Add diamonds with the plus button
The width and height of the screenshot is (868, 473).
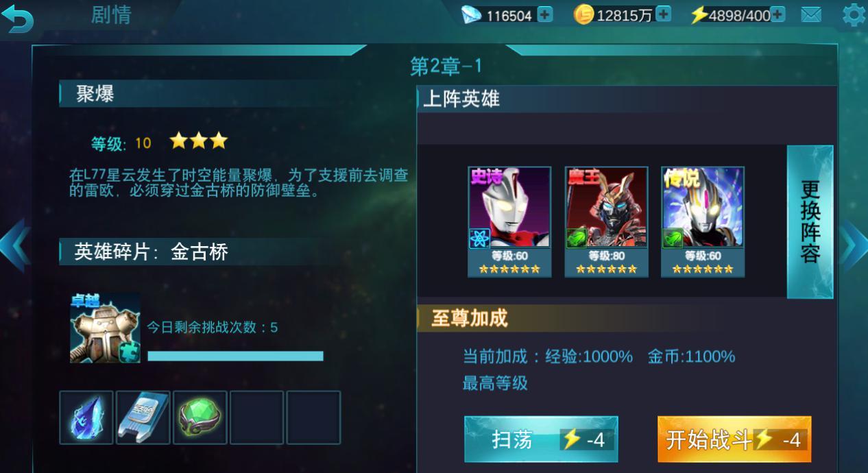point(545,14)
